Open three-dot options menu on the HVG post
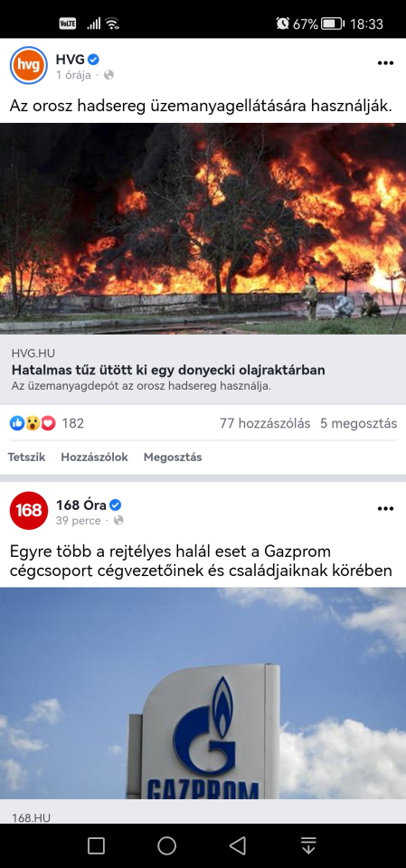 [385, 63]
